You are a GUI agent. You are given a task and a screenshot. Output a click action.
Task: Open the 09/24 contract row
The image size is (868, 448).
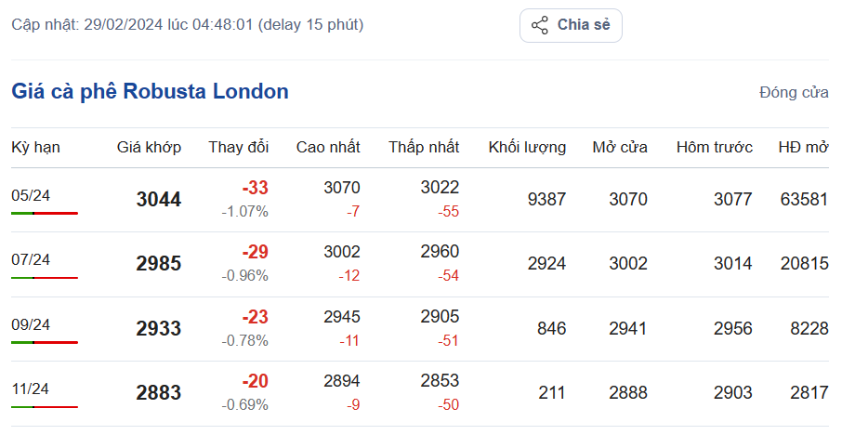tap(31, 324)
